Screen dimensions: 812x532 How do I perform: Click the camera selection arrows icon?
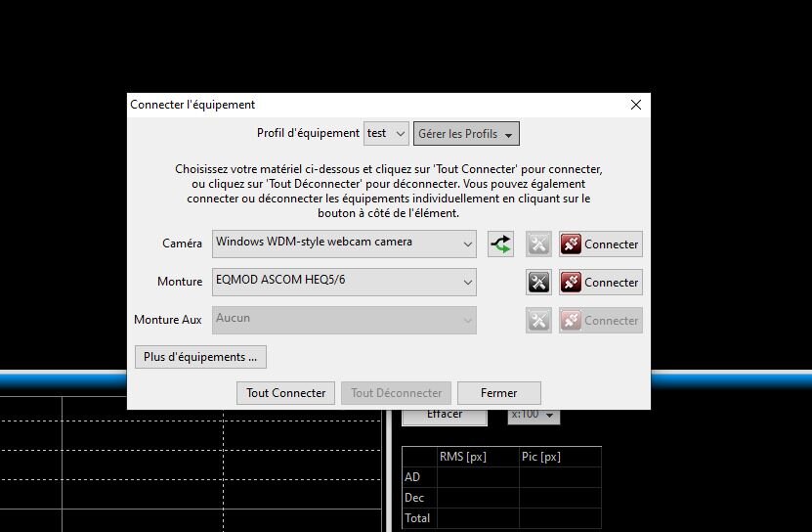point(500,244)
